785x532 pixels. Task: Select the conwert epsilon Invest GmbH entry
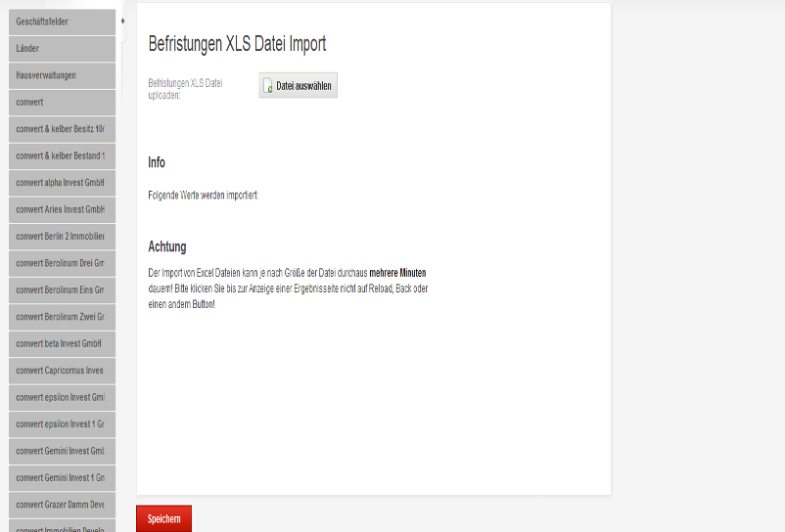click(x=62, y=397)
